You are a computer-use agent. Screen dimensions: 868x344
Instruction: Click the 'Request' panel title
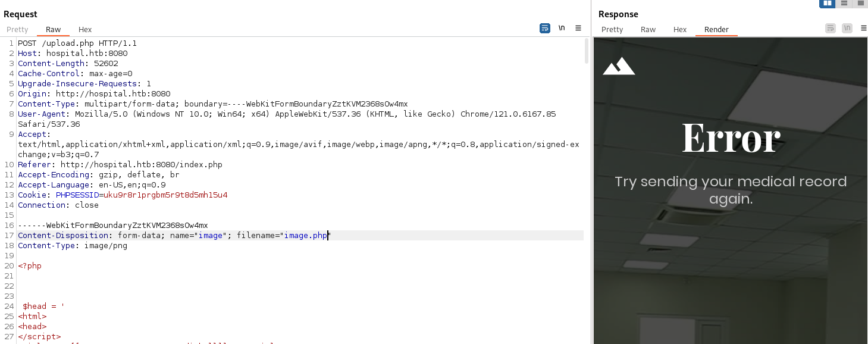[20, 14]
